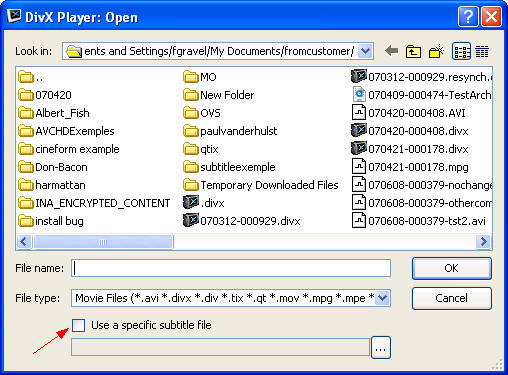Click into the File name field
Screen dimensions: 508x375
(x=231, y=268)
